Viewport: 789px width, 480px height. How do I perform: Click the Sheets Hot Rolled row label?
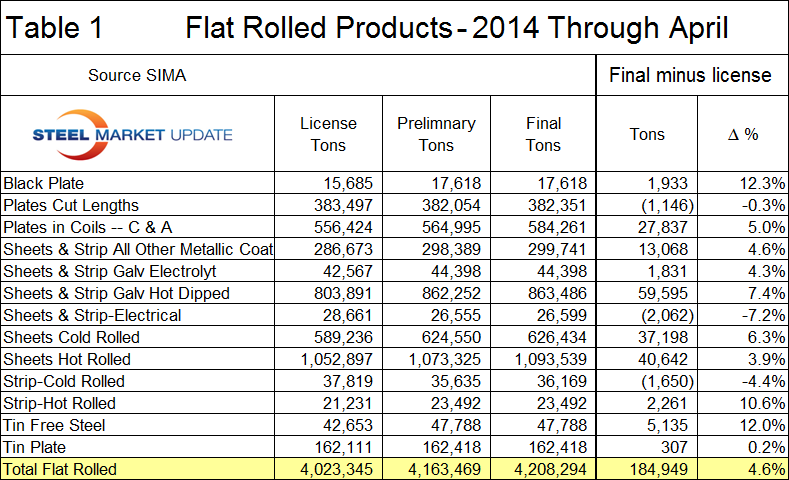click(x=67, y=359)
